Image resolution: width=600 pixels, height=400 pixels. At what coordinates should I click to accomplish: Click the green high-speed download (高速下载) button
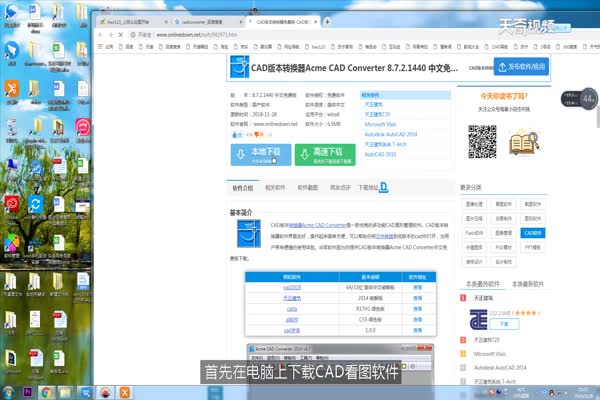(325, 155)
